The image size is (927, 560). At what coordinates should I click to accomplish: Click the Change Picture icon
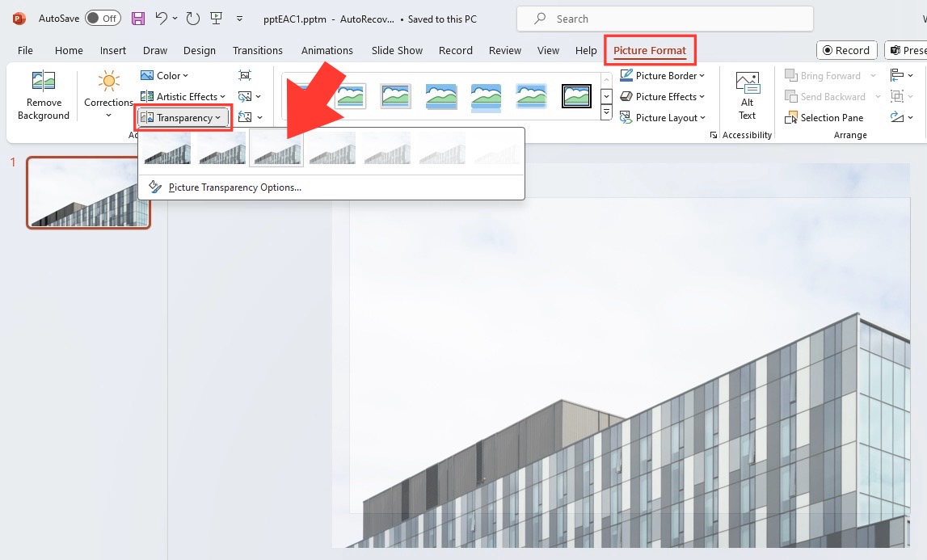click(245, 96)
